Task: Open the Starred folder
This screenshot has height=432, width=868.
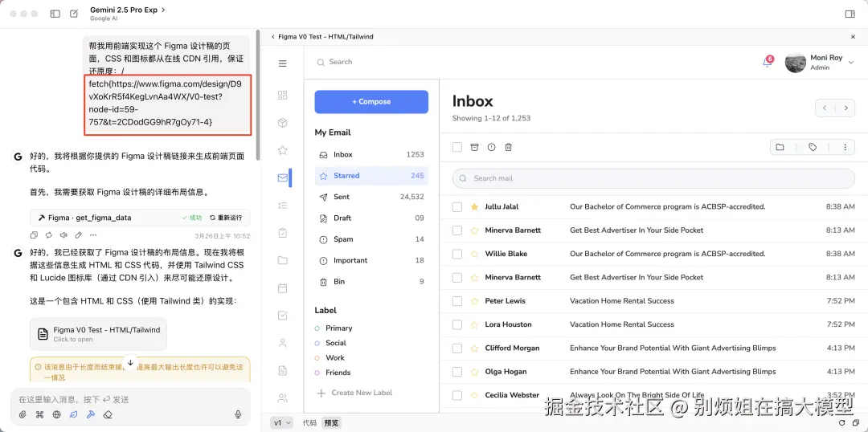Action: [x=371, y=176]
